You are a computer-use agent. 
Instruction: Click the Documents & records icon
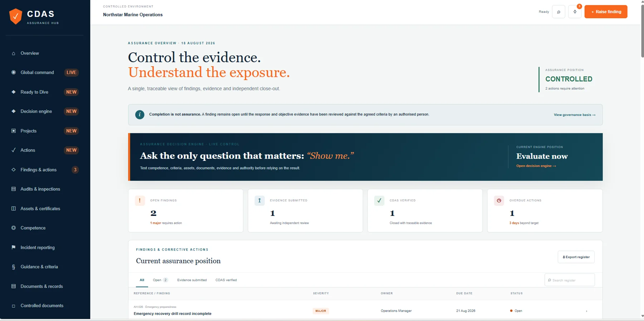(14, 286)
